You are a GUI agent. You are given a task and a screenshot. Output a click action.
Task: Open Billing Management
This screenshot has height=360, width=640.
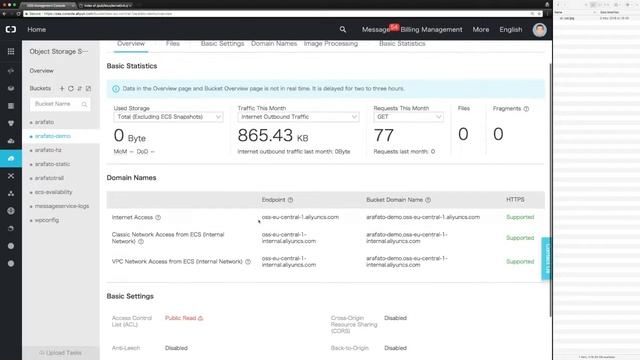click(x=431, y=30)
